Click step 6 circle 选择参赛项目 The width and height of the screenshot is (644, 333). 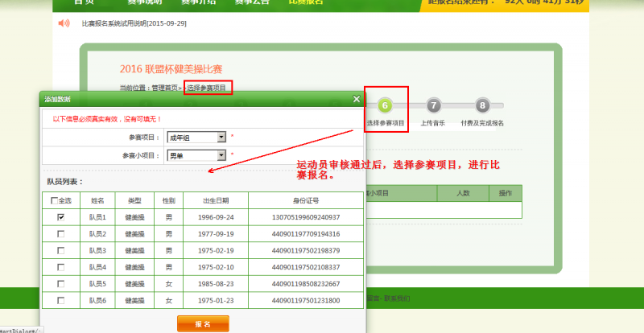coord(385,105)
